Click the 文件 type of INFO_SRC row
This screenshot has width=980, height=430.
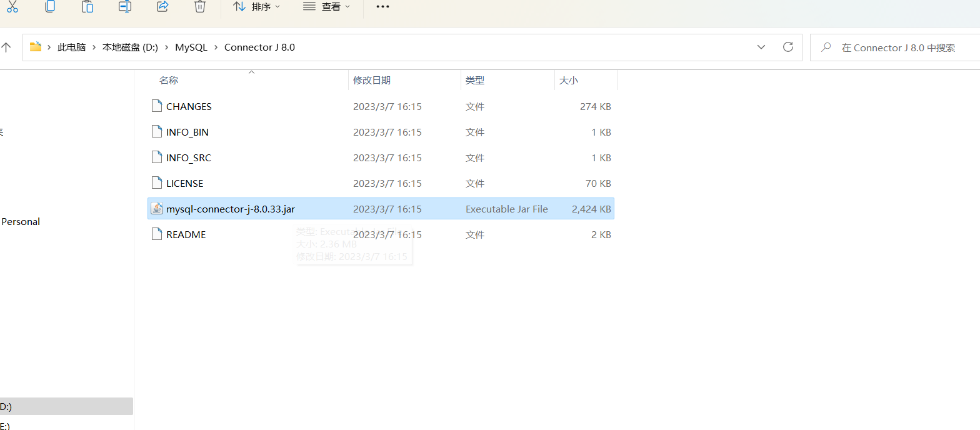475,158
